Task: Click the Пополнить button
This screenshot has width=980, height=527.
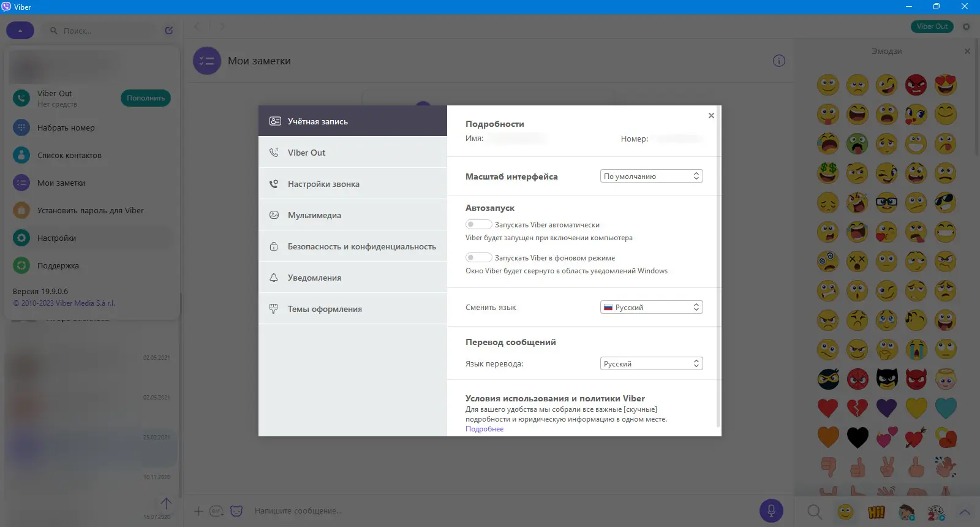Action: tap(146, 98)
